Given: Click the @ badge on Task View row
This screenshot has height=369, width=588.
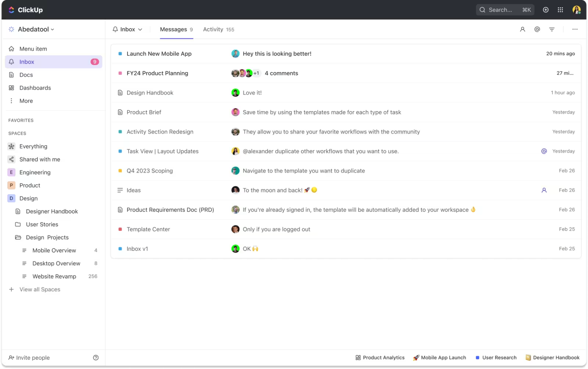Looking at the screenshot, I should [x=544, y=151].
